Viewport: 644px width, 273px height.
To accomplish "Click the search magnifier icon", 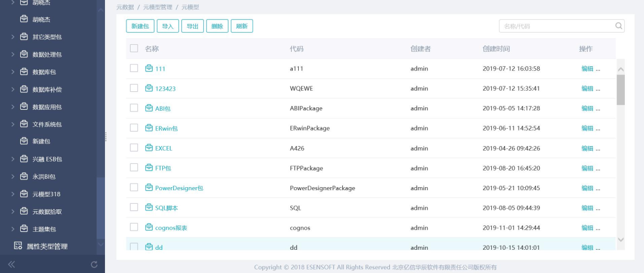I will pyautogui.click(x=619, y=26).
